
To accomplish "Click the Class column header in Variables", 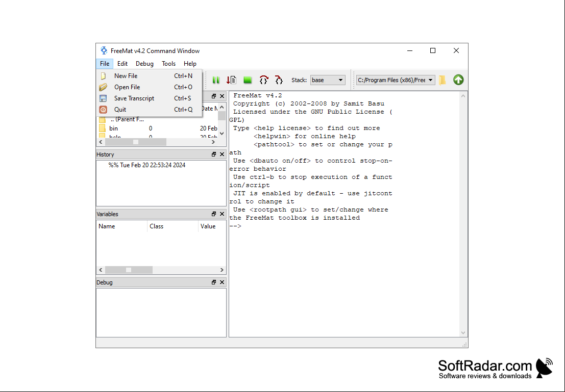I will point(173,226).
